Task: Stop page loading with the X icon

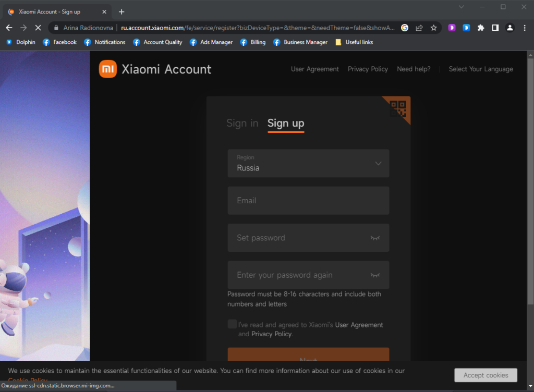Action: [38, 28]
